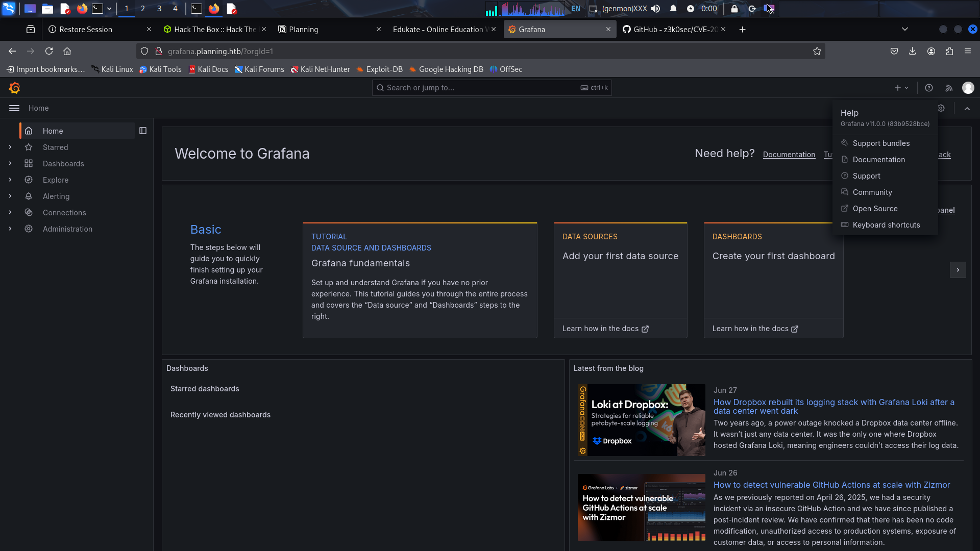Open the Documentation link near Need help

(789, 155)
